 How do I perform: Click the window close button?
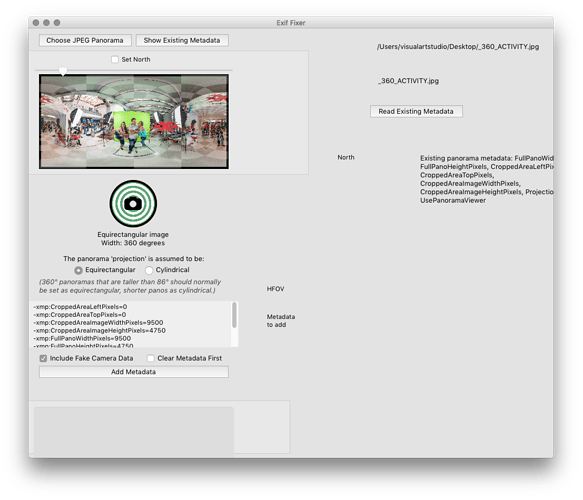point(36,23)
